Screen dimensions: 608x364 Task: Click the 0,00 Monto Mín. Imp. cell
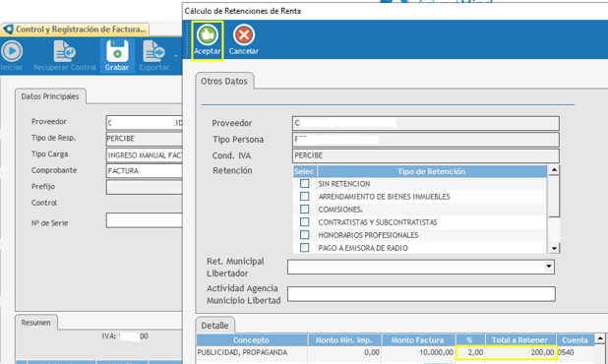pos(344,352)
